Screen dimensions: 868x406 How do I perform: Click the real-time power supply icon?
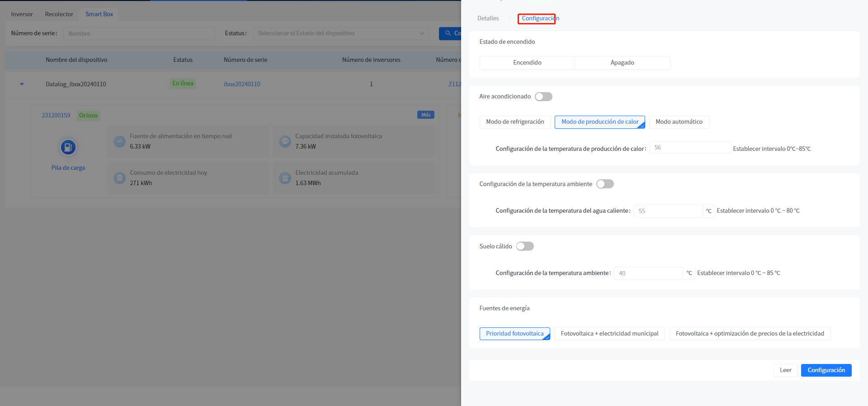coord(119,141)
